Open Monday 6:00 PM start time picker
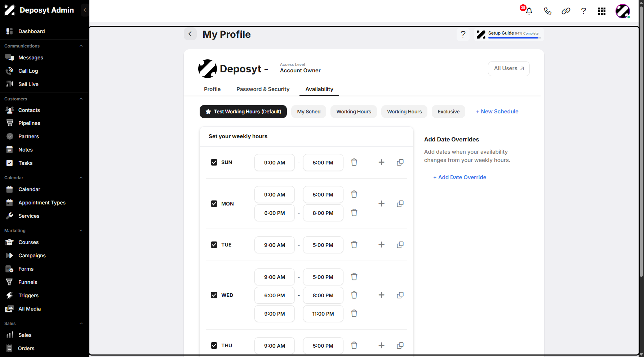644x357 pixels. (275, 213)
